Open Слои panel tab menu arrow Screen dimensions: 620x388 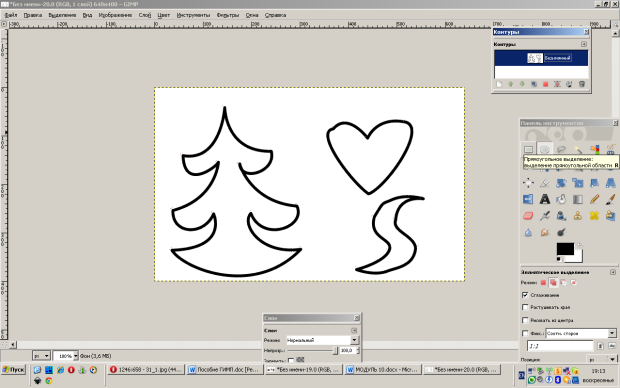click(x=354, y=330)
